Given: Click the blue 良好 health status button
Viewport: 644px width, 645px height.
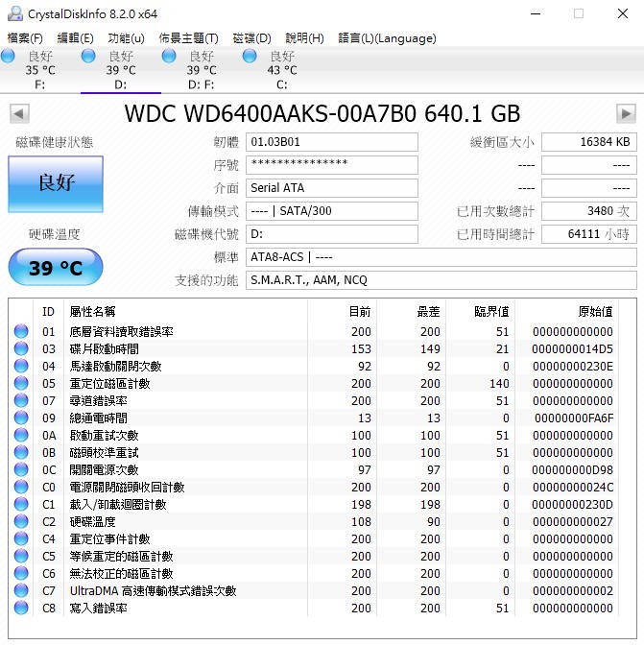Looking at the screenshot, I should (x=56, y=183).
